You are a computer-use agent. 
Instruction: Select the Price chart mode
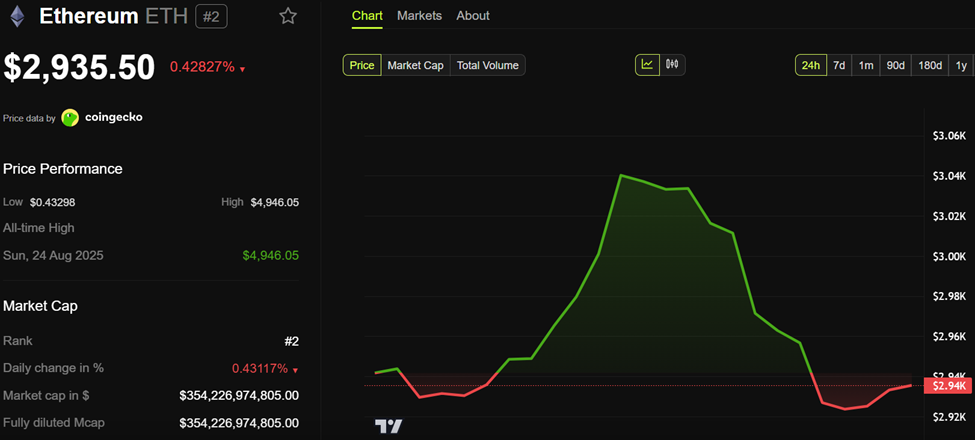coord(362,65)
